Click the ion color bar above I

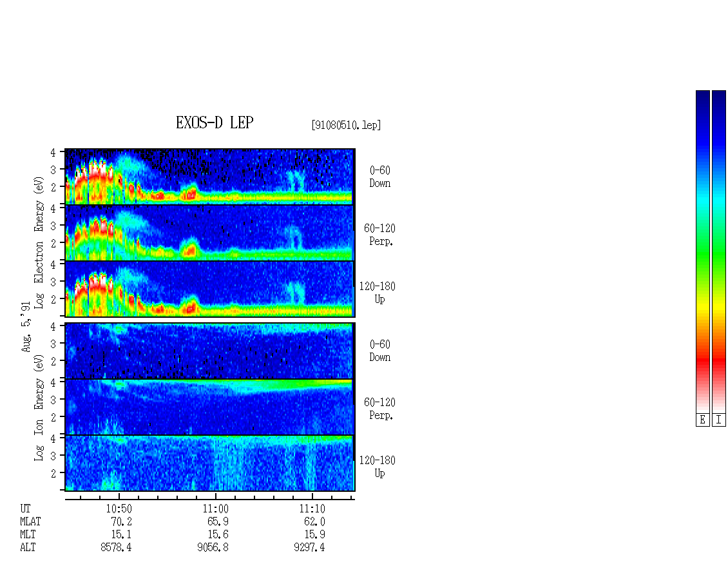click(x=719, y=251)
